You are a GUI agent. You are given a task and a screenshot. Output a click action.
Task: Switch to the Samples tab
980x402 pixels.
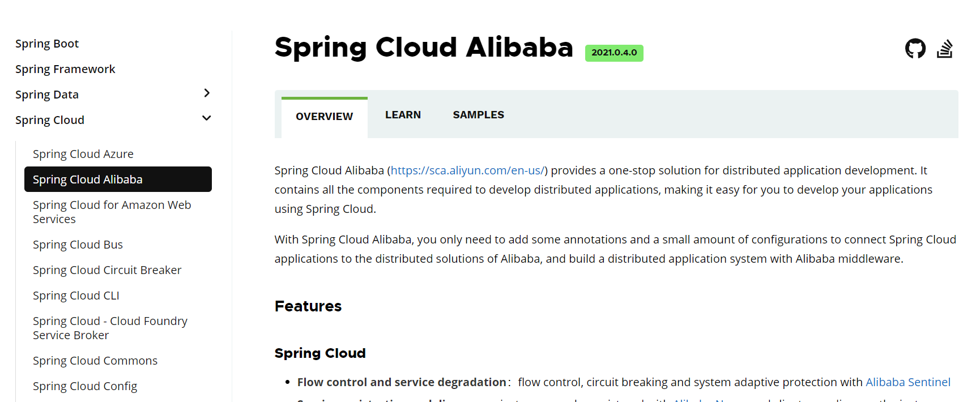pyautogui.click(x=478, y=115)
